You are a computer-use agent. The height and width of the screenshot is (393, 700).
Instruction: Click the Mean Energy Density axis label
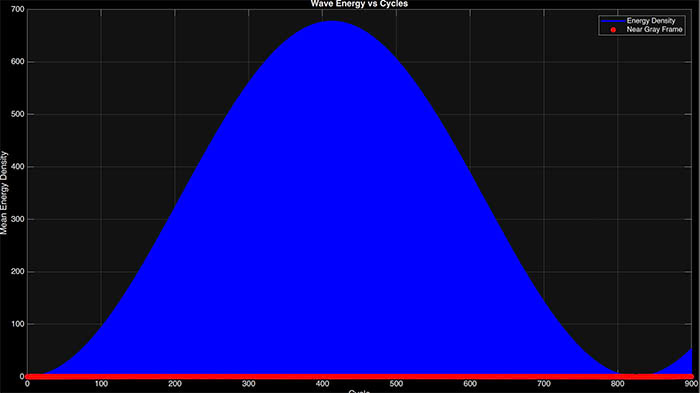[x=4, y=192]
